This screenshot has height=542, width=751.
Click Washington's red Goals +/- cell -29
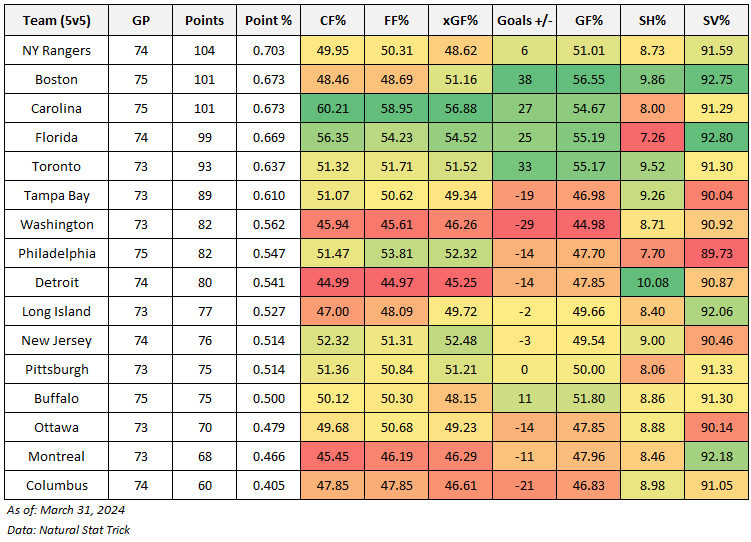tap(524, 224)
